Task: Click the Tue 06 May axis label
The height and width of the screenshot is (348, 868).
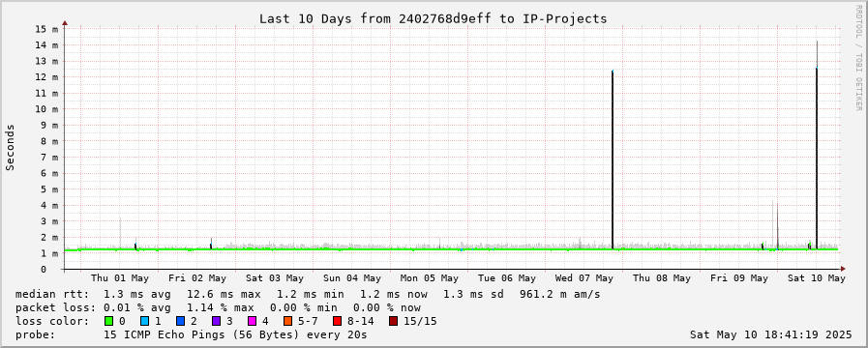Action: (506, 278)
